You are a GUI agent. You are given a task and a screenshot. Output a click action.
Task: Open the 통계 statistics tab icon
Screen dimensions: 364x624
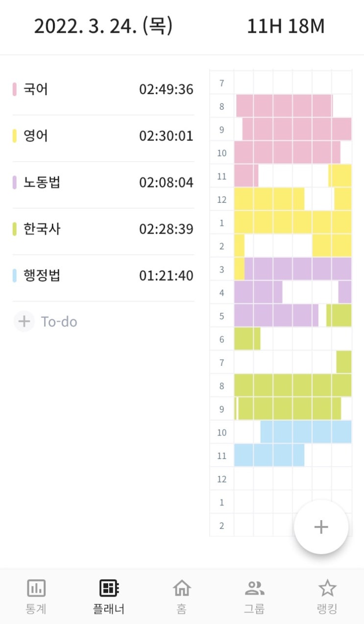pos(36,588)
